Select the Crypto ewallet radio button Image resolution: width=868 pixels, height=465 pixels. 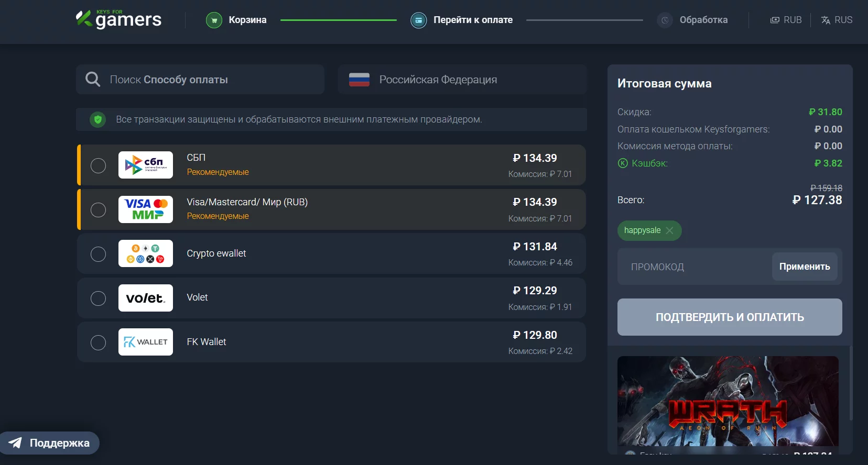click(x=98, y=254)
